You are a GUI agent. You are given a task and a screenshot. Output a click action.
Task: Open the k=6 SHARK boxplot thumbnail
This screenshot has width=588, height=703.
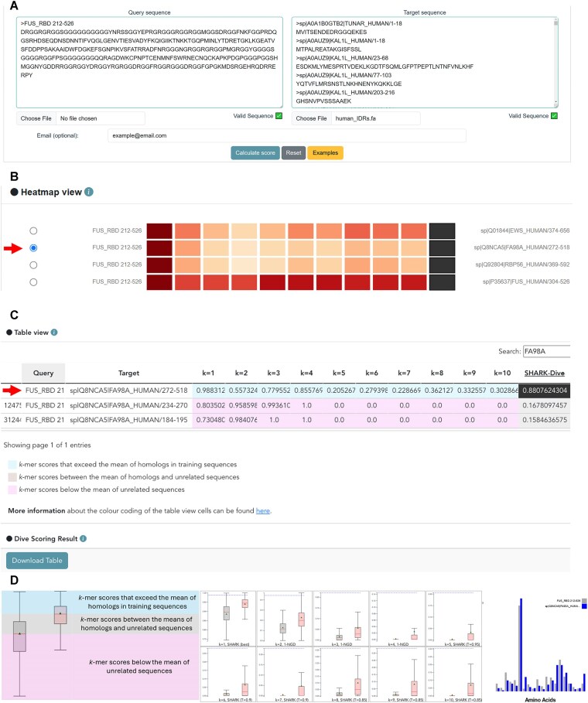tap(227, 674)
